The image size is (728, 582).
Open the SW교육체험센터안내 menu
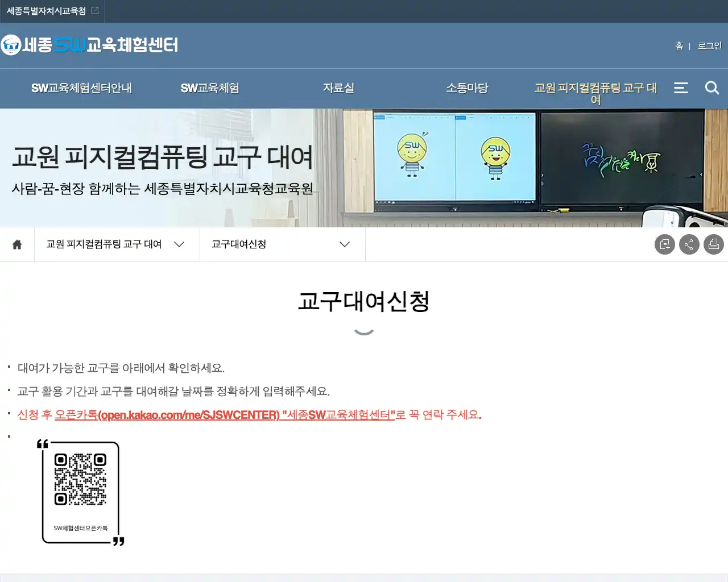(81, 88)
